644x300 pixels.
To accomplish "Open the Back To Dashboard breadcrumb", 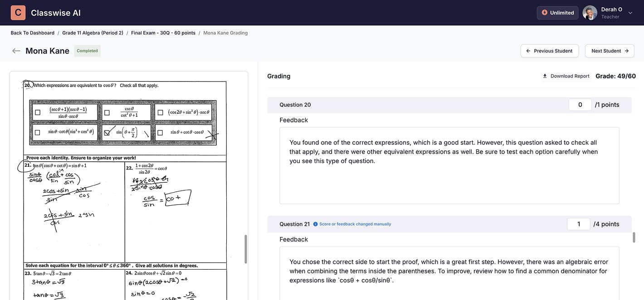I will coord(32,33).
